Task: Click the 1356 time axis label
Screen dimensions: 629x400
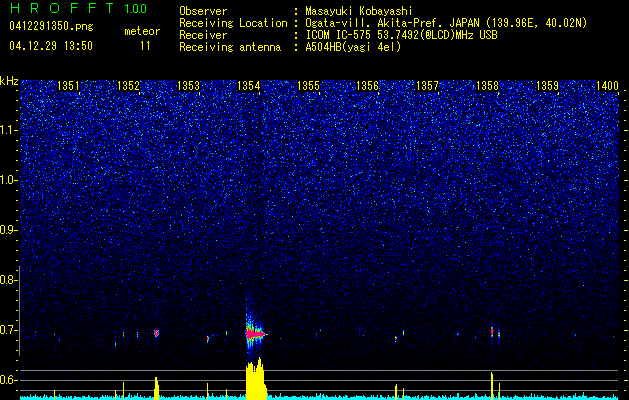Action: 367,86
